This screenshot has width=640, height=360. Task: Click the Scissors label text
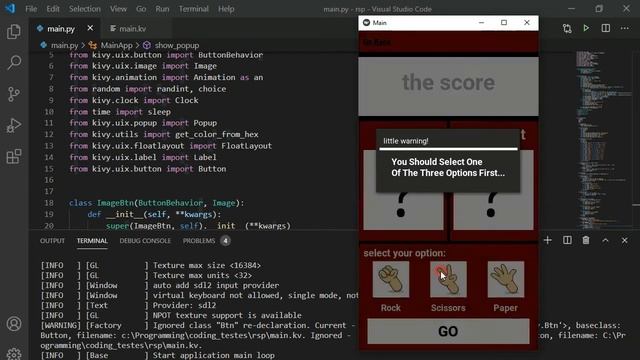448,308
